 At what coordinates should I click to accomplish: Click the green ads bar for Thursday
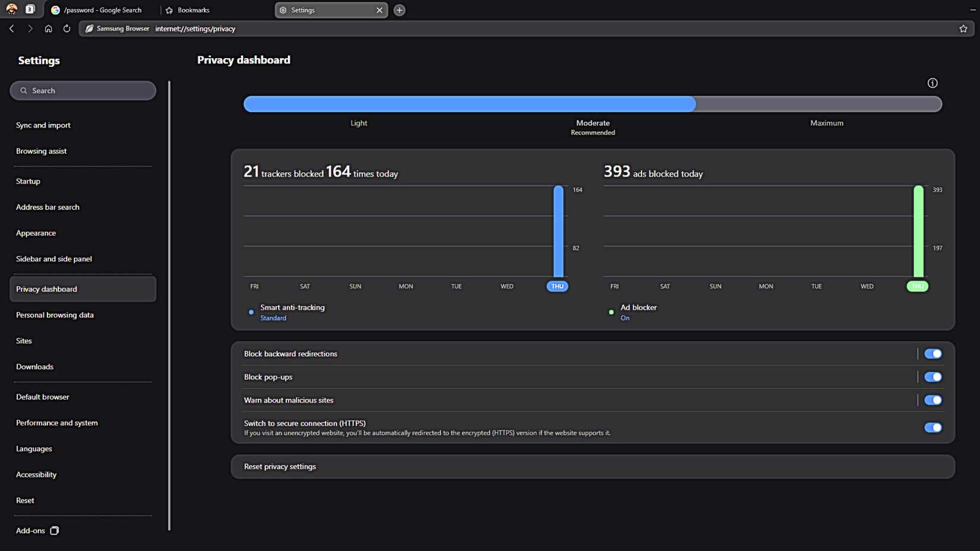click(918, 231)
